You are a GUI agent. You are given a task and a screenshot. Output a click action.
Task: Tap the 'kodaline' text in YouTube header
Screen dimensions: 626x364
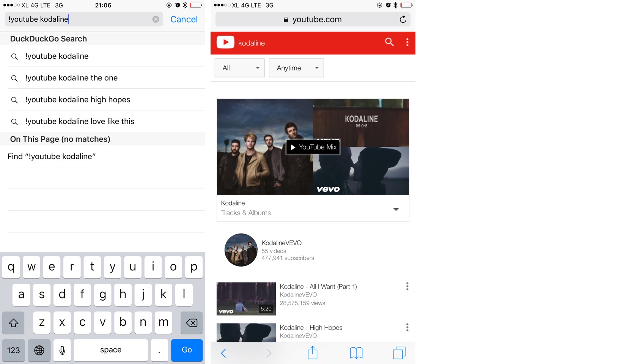(x=252, y=43)
